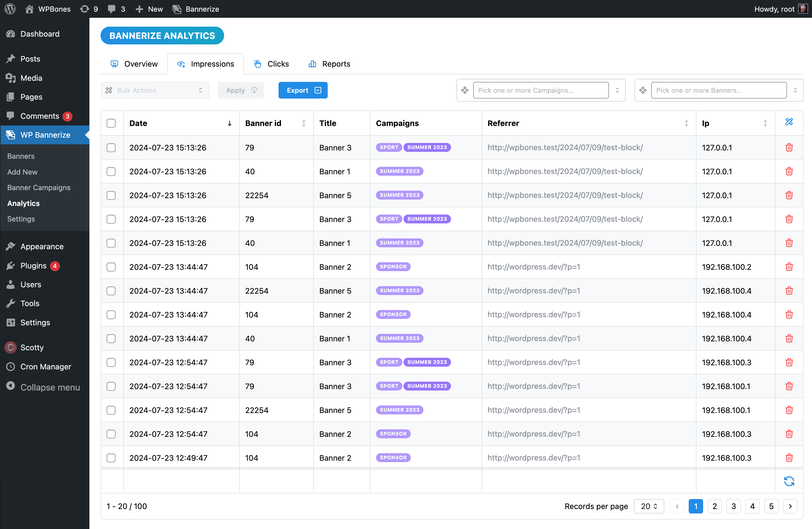Open Add New under WP Bannerize
The width and height of the screenshot is (812, 529).
(x=22, y=172)
